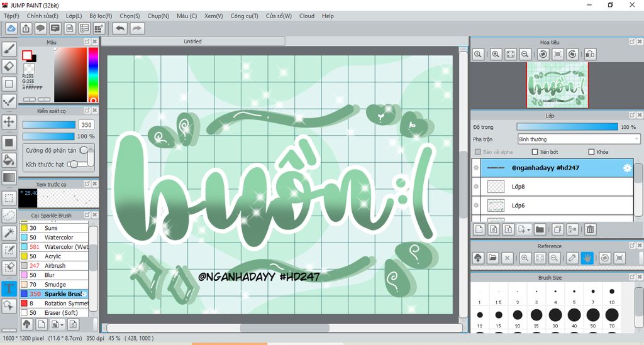Open the Lớp(L) menu
The height and width of the screenshot is (345, 644).
pos(74,16)
